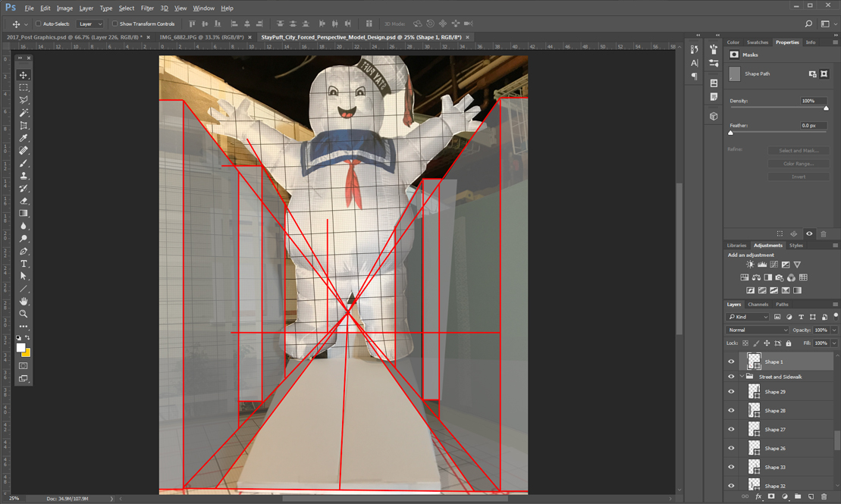Select the Pen tool
The image size is (841, 504).
pyautogui.click(x=23, y=252)
